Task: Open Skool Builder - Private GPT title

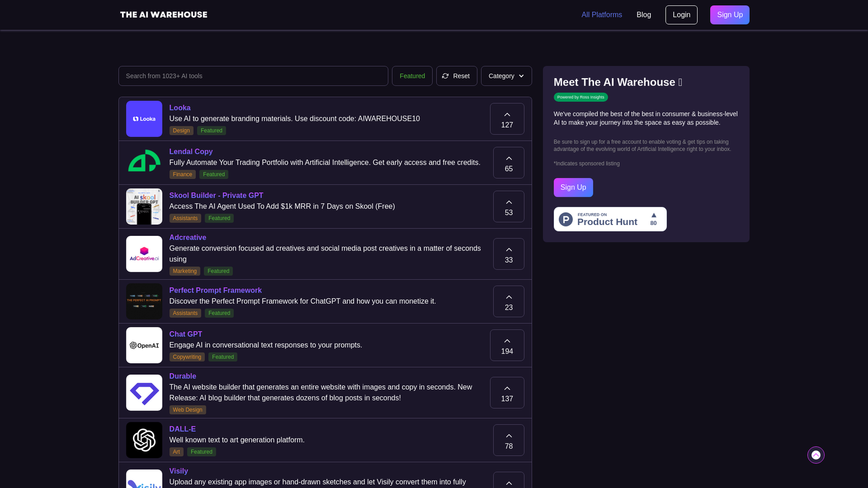Action: 216,196
